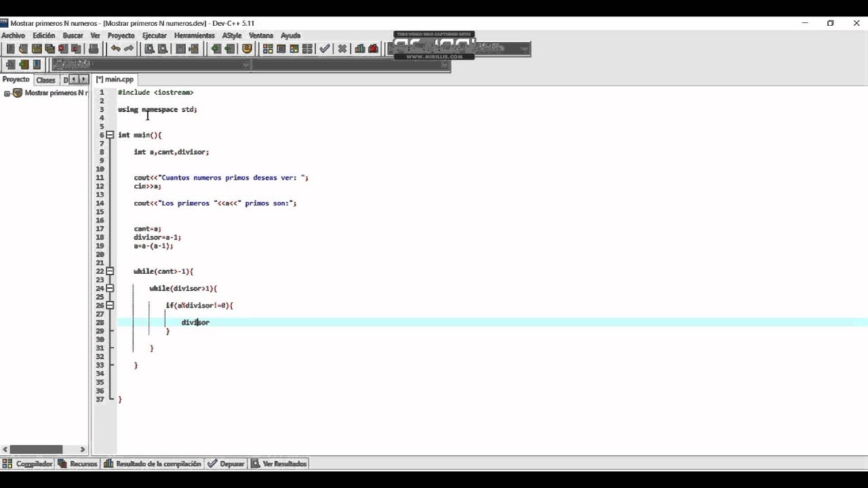Collapse the while(divisor>1) fold at line 24

pos(110,288)
